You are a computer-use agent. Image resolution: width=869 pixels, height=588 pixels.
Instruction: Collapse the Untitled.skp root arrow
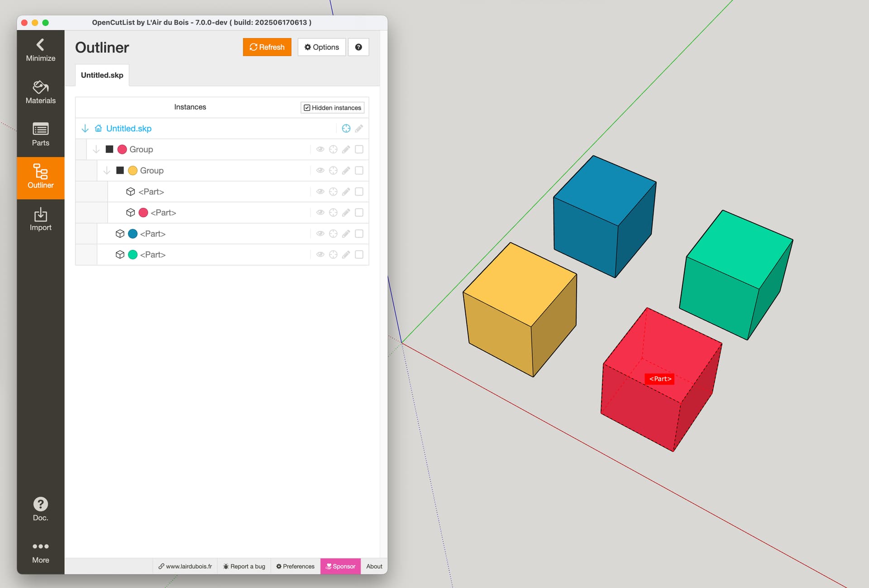85,129
